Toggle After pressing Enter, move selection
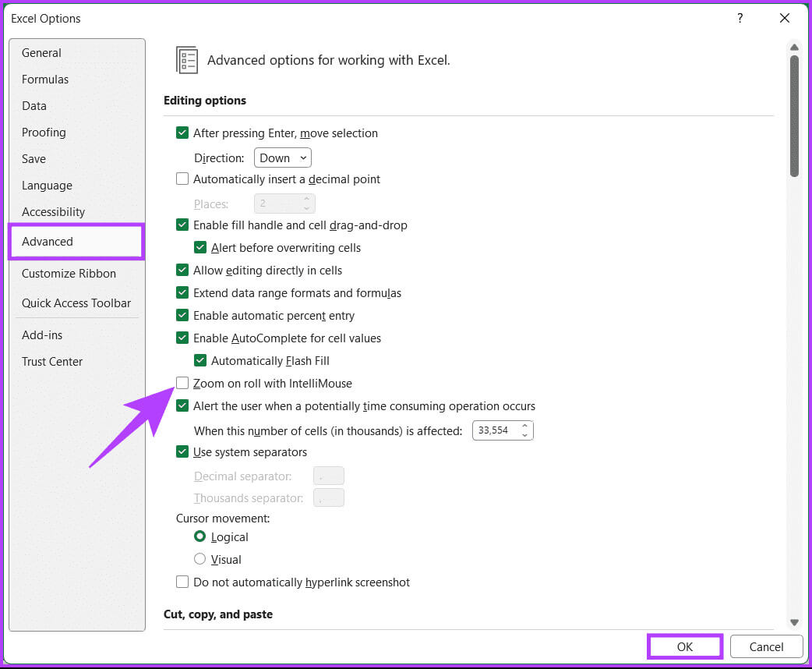The width and height of the screenshot is (812, 669). pyautogui.click(x=182, y=133)
